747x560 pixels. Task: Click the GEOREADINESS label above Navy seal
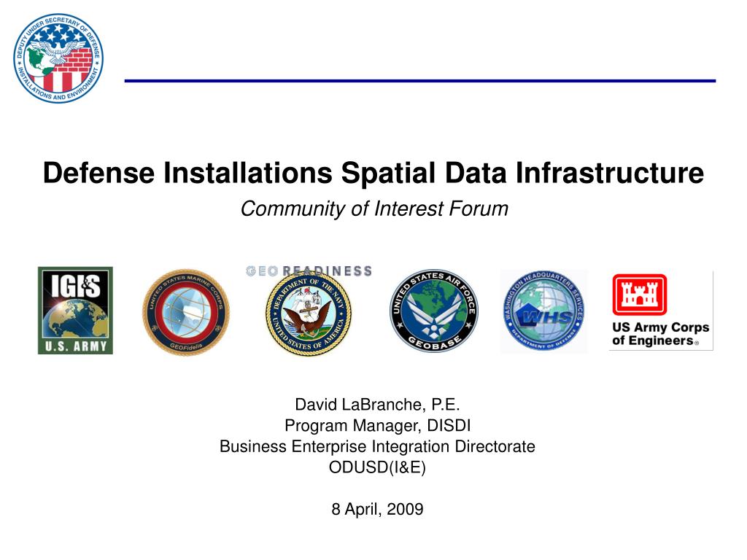click(309, 271)
